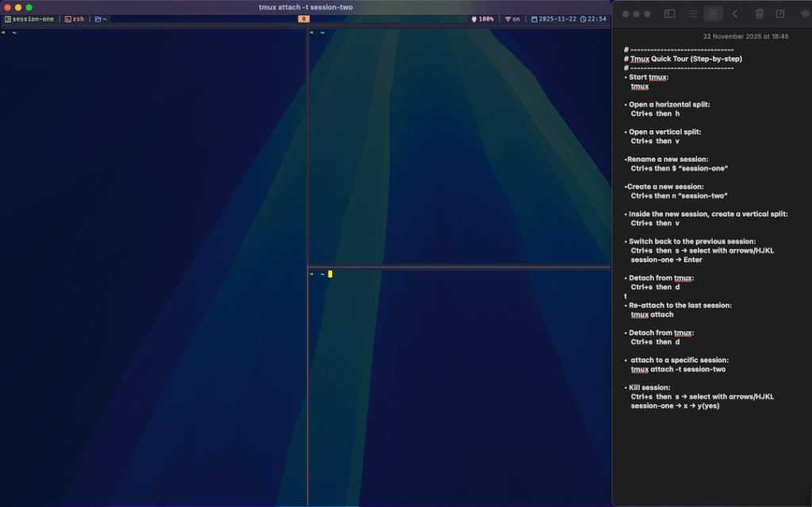The image size is (812, 507).
Task: Click the green full-screen button on terminal window
Action: pos(29,7)
